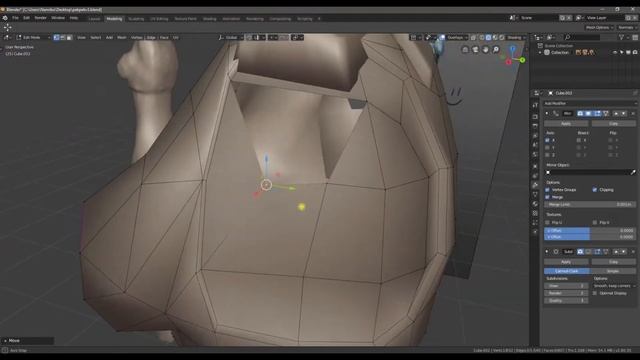Click the Blender logo menu icon
This screenshot has width=640, height=360.
tap(5, 18)
